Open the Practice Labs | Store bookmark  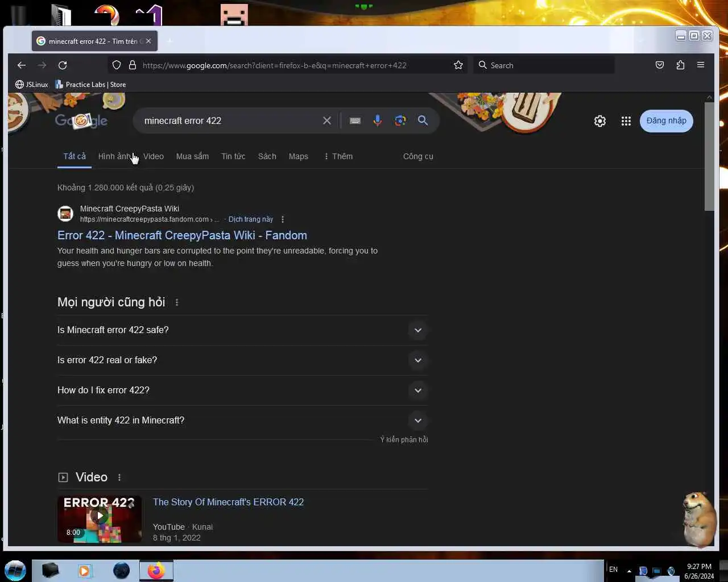click(x=90, y=85)
